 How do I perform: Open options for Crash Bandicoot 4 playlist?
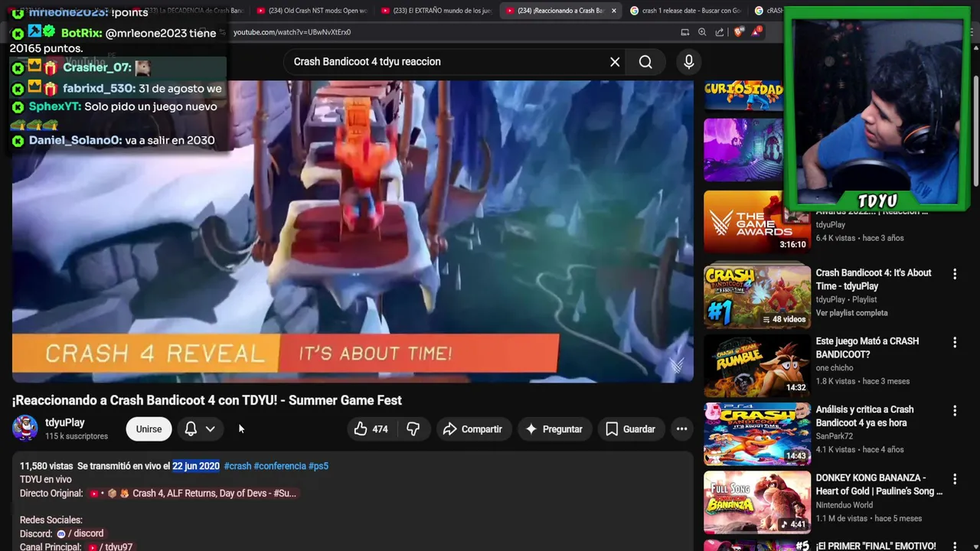pos(954,274)
